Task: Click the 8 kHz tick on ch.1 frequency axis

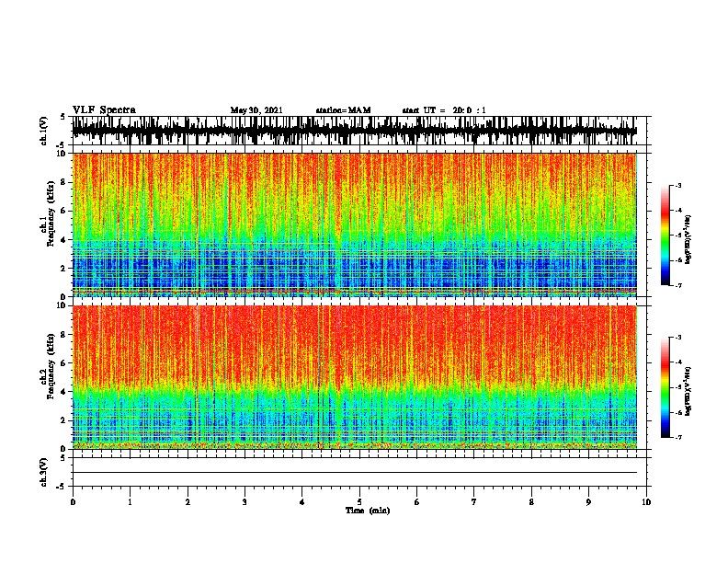Action: (63, 182)
